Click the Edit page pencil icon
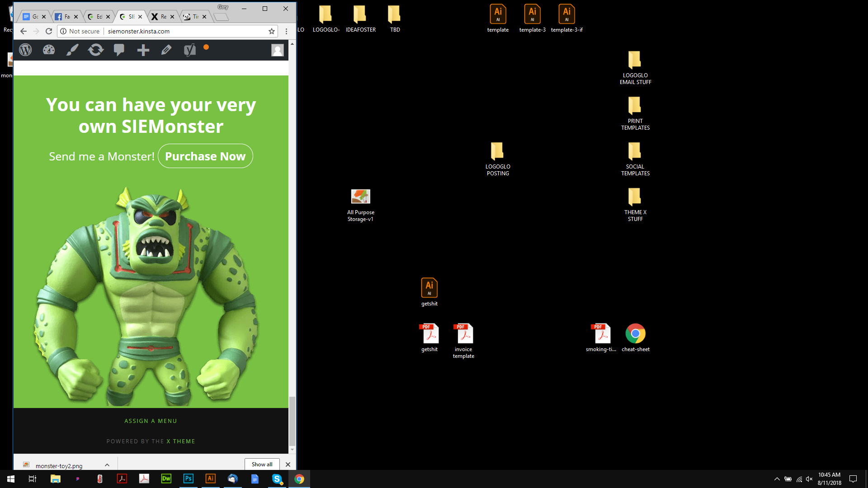The height and width of the screenshot is (488, 868). pyautogui.click(x=166, y=50)
